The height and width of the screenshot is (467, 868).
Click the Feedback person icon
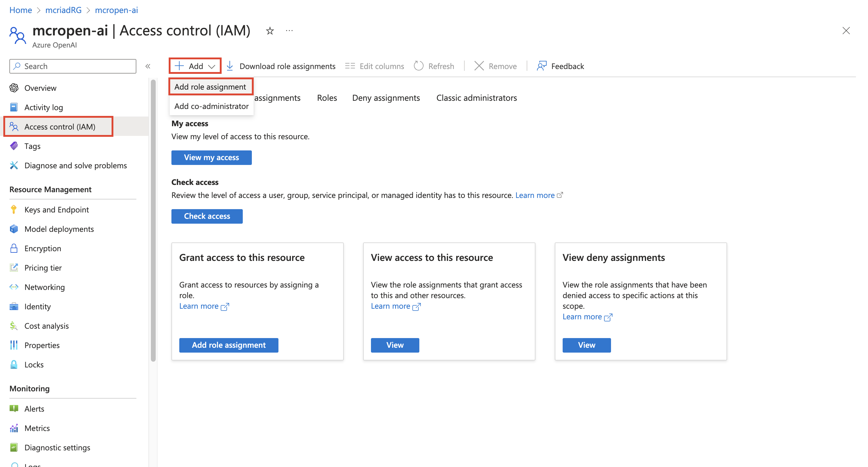(x=541, y=66)
